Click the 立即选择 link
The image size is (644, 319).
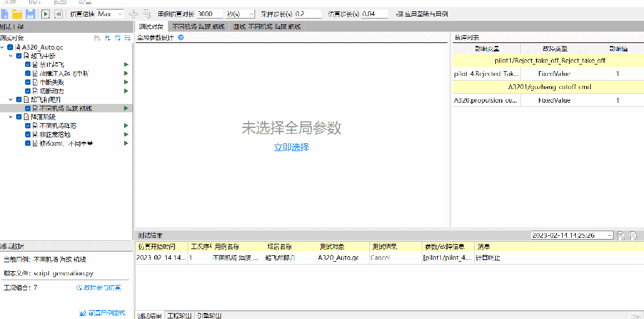(x=292, y=148)
